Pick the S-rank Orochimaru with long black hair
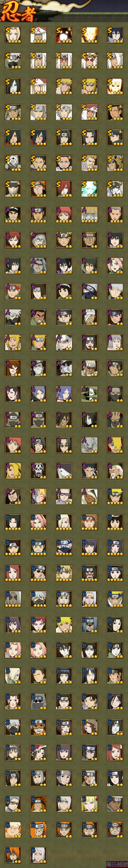Screen dimensions: 128x868 13,86
